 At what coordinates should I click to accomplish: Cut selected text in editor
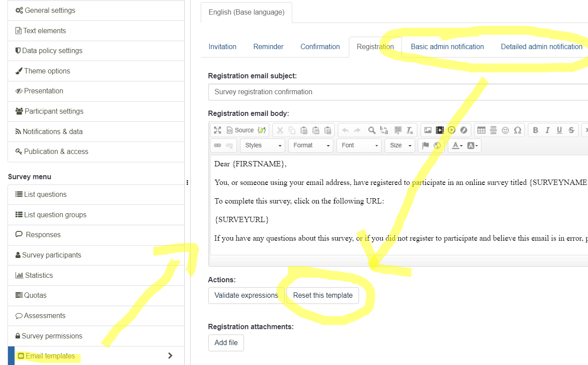[280, 130]
